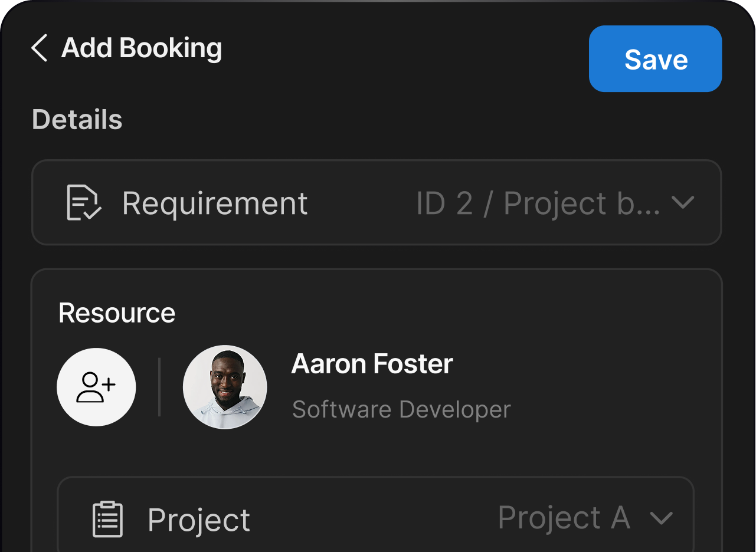Select the Details section header
The image size is (756, 552).
point(77,119)
